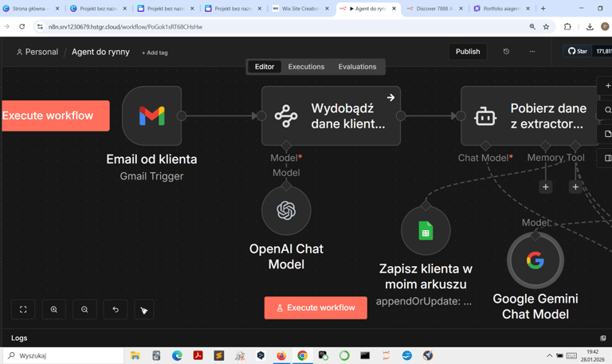Click the search nodes icon on right panel

(607, 110)
